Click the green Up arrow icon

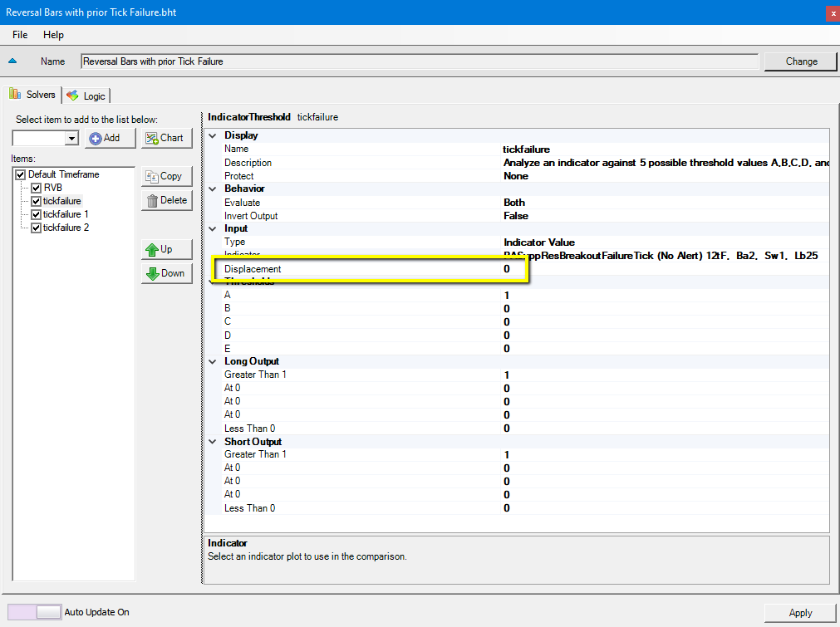coord(152,249)
